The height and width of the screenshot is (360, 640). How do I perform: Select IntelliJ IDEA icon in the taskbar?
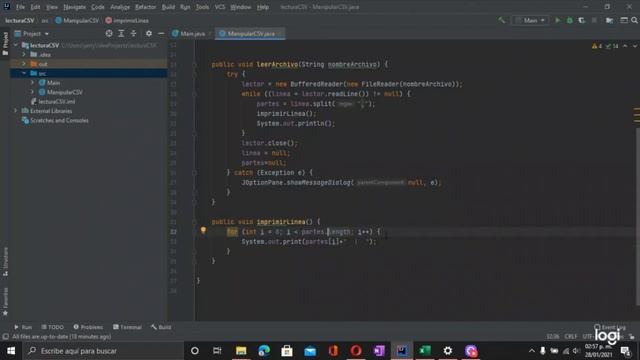click(402, 351)
